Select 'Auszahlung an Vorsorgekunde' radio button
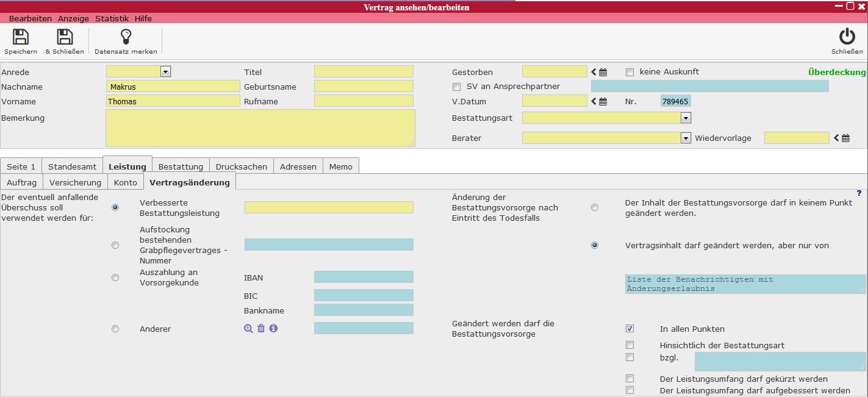Viewport: 868px width, 397px height. coord(115,277)
